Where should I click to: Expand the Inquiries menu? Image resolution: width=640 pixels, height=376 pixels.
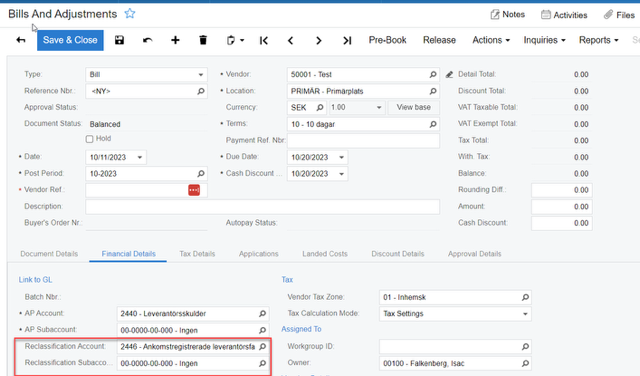544,40
